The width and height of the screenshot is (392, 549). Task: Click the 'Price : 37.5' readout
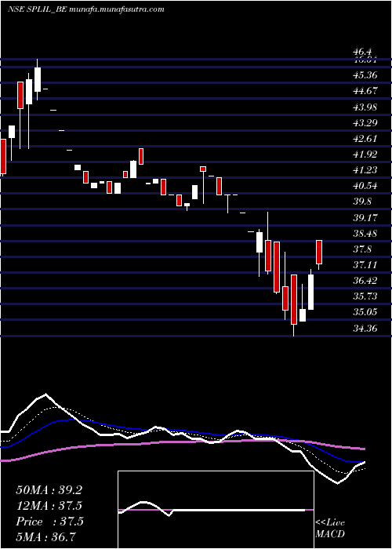(x=49, y=522)
